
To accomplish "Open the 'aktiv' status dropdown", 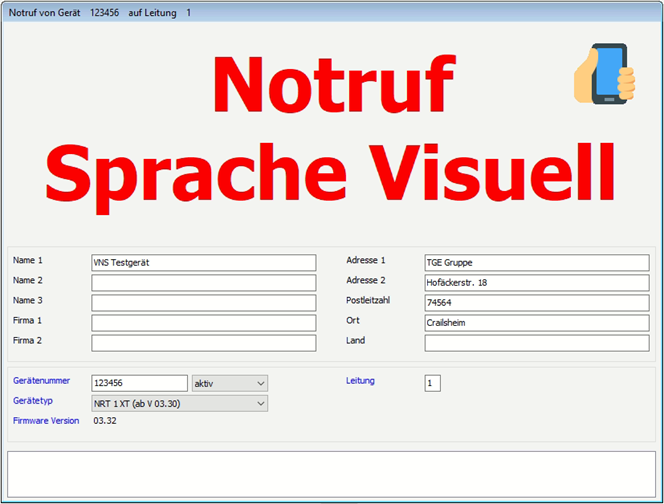I will (230, 383).
